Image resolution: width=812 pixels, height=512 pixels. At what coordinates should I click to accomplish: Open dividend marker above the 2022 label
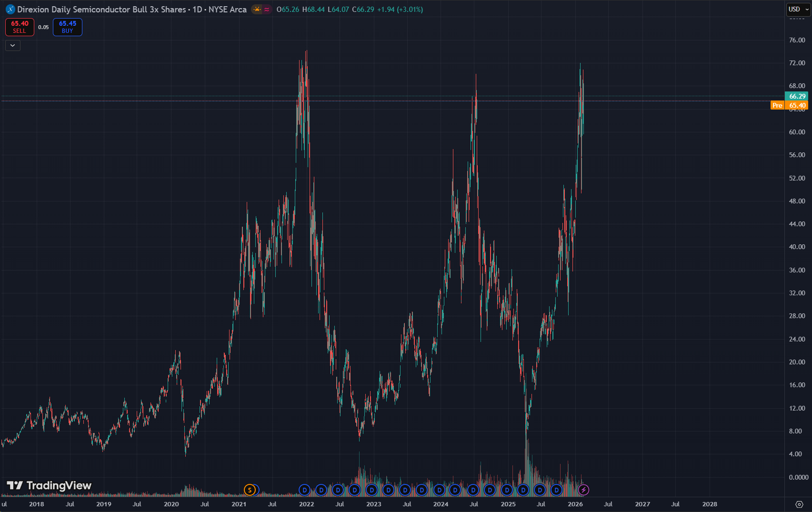[x=305, y=490]
